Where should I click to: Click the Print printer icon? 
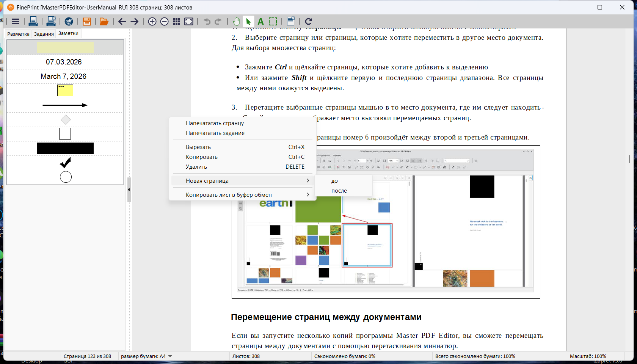coord(33,22)
